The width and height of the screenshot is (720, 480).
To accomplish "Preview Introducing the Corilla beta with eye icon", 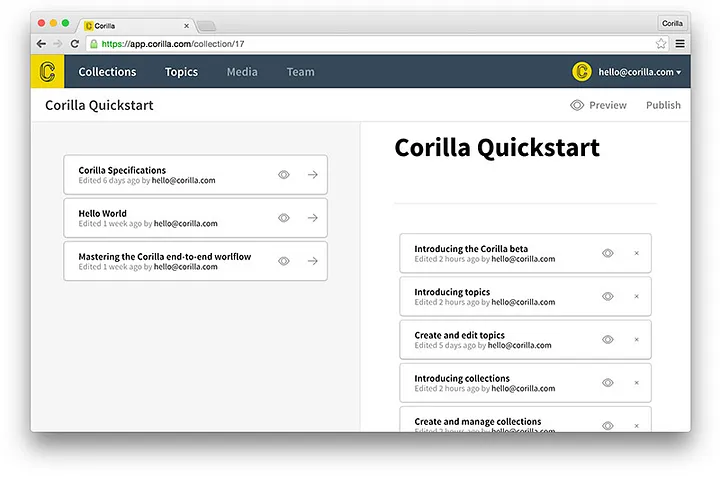I will pos(608,253).
